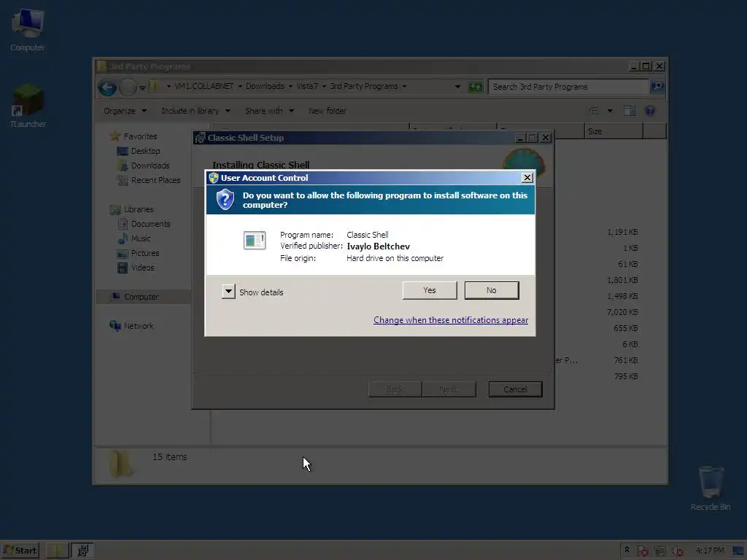Click the 4:17 PM clock
747x560 pixels.
pyautogui.click(x=709, y=551)
